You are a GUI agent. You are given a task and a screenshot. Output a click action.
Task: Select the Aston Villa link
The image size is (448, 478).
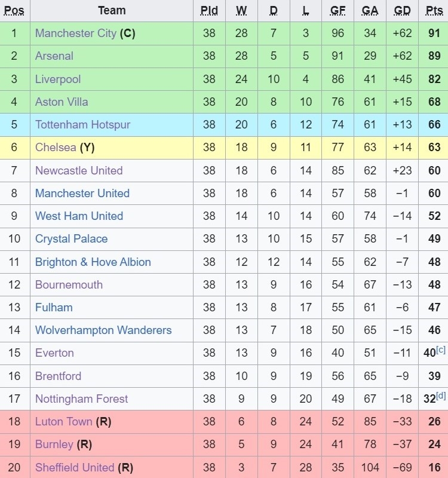(62, 102)
